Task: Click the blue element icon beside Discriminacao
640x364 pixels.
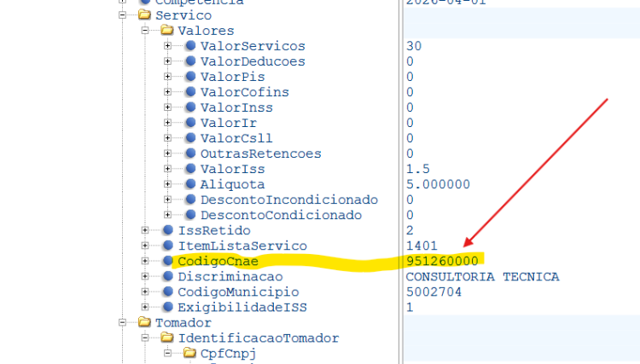Action: pyautogui.click(x=168, y=276)
